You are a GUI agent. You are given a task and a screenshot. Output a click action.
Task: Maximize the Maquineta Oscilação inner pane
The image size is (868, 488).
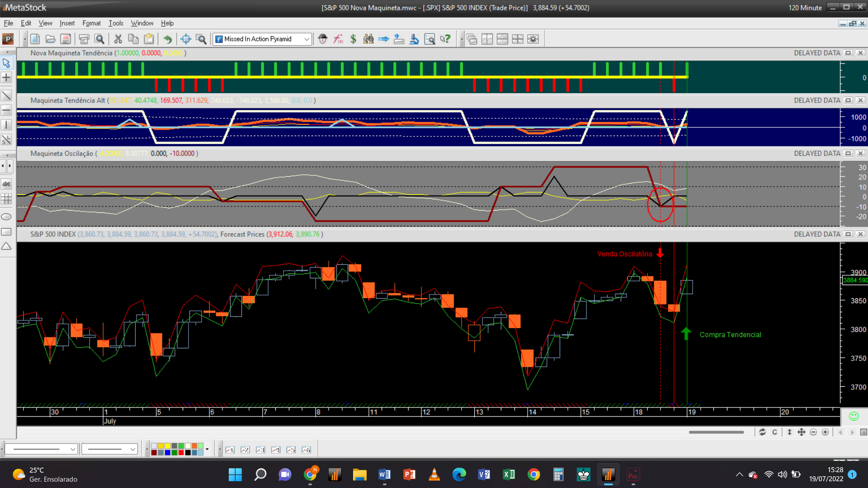pos(848,154)
